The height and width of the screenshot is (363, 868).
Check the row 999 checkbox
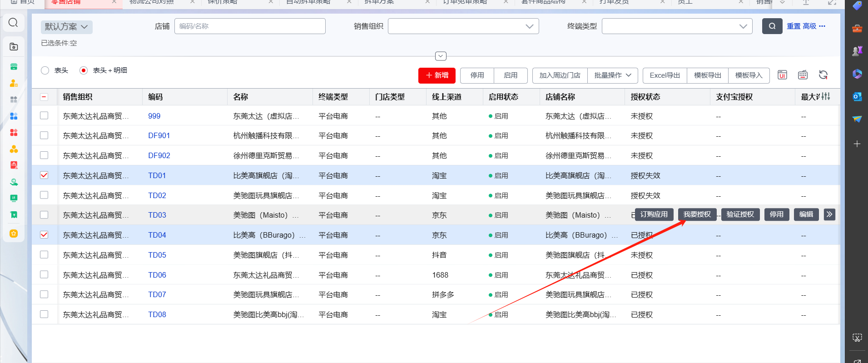tap(44, 115)
